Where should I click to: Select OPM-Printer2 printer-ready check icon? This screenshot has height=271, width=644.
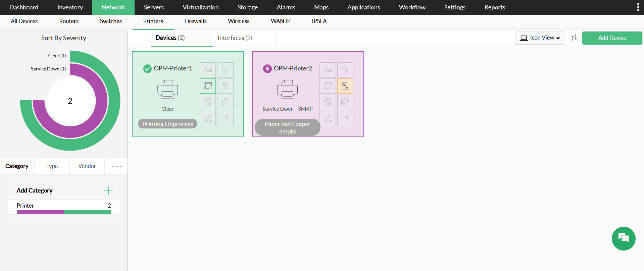(x=328, y=70)
